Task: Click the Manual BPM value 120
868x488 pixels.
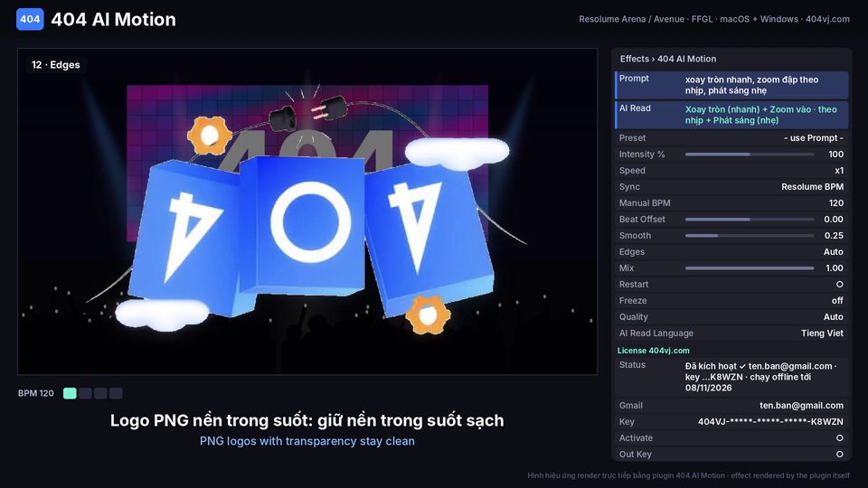Action: click(835, 203)
